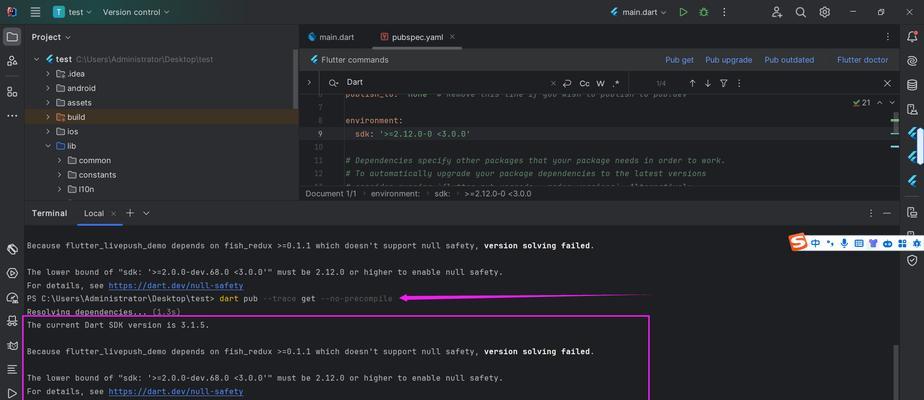Click Sogou voice input microphone icon
924x400 pixels.
click(844, 243)
